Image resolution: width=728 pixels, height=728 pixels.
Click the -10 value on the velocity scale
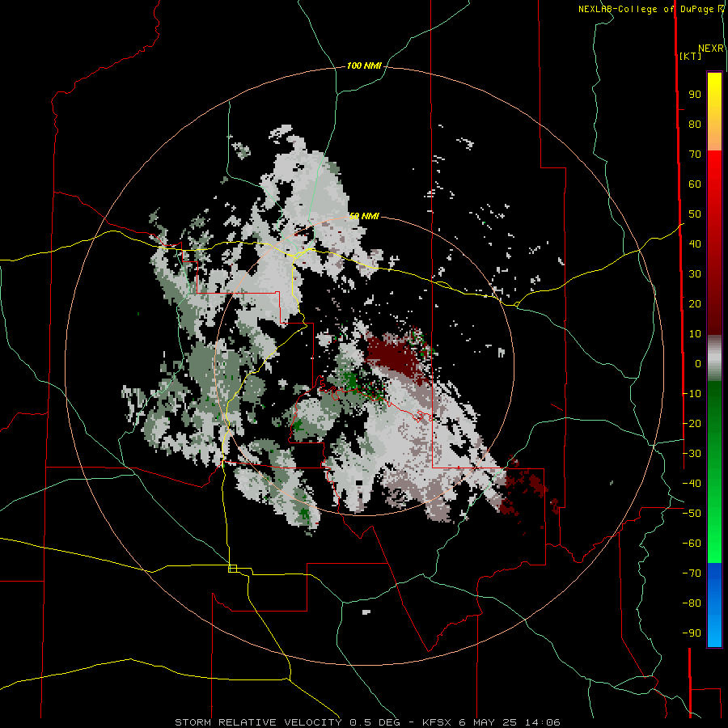[x=692, y=394]
